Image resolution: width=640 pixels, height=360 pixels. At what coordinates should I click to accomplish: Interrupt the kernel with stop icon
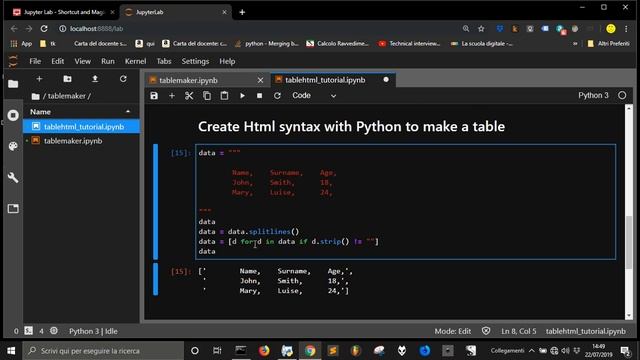[x=260, y=96]
